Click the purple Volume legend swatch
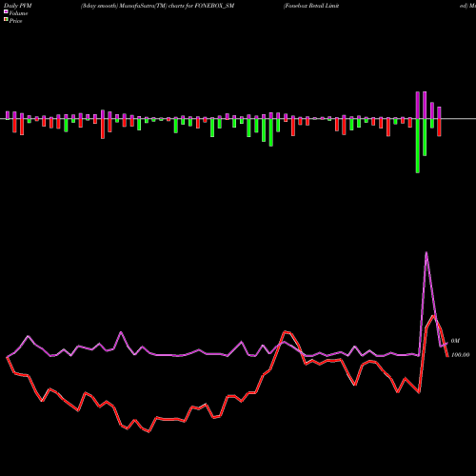476x476 pixels. [6, 11]
